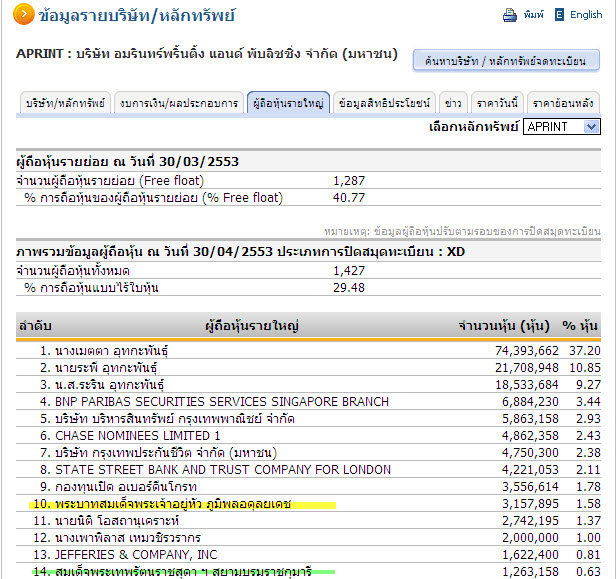This screenshot has width=616, height=579.
Task: Select row บริษัท บริหารสินทรัพย์ กรุงเทพพาณิชย์ จำกัด
Action: pos(308,418)
